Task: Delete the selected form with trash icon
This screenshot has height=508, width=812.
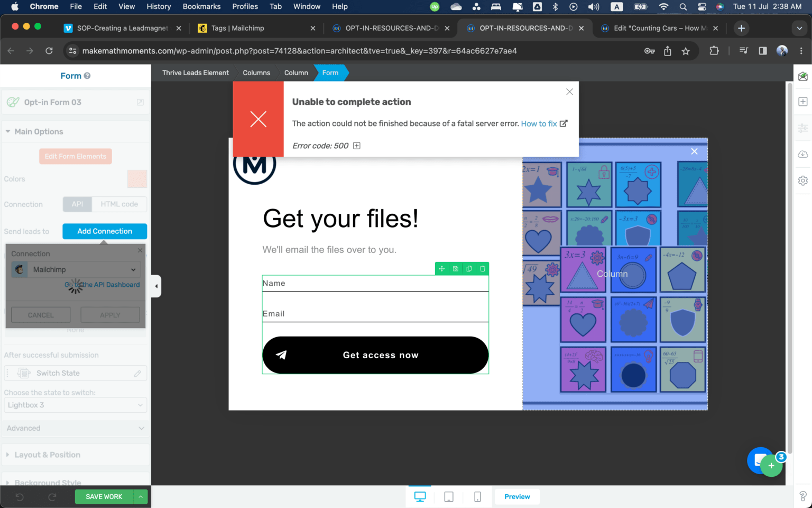Action: [482, 269]
